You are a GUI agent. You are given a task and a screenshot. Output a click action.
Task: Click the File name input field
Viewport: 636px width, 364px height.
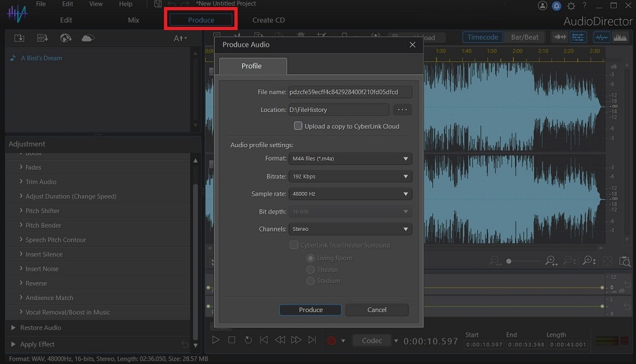350,92
